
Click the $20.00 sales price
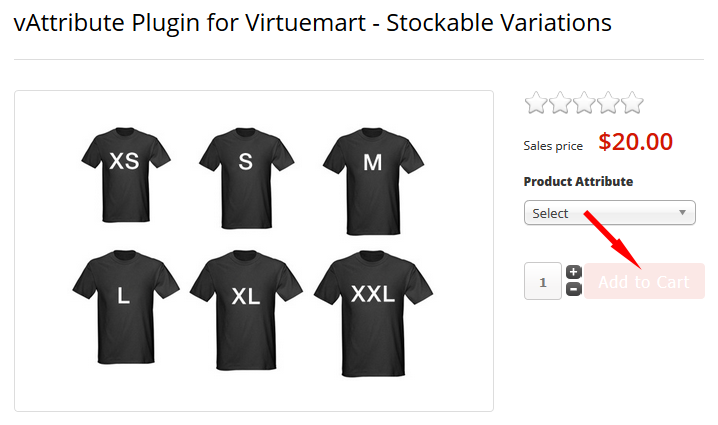pyautogui.click(x=635, y=142)
